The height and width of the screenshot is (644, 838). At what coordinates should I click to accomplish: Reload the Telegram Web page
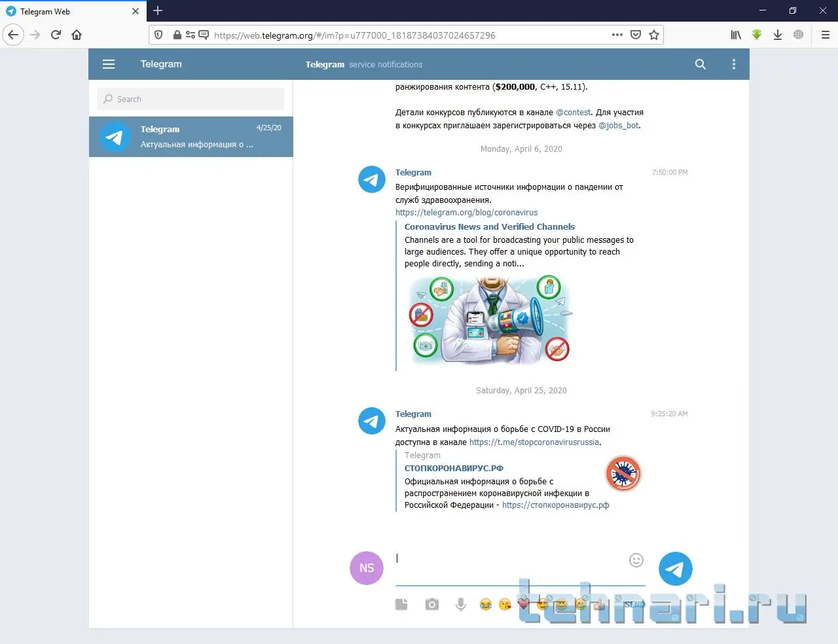coord(56,35)
